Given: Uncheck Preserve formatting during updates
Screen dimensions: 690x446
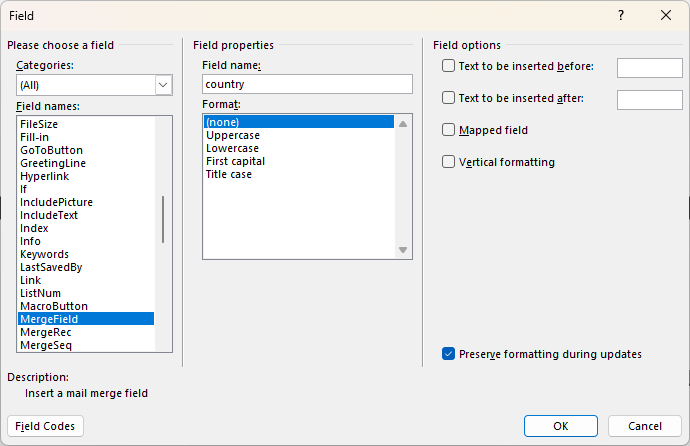Looking at the screenshot, I should click(449, 354).
